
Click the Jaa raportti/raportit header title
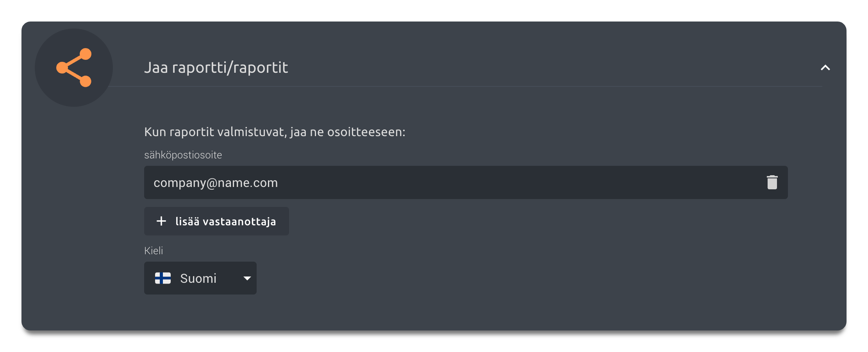pyautogui.click(x=216, y=68)
